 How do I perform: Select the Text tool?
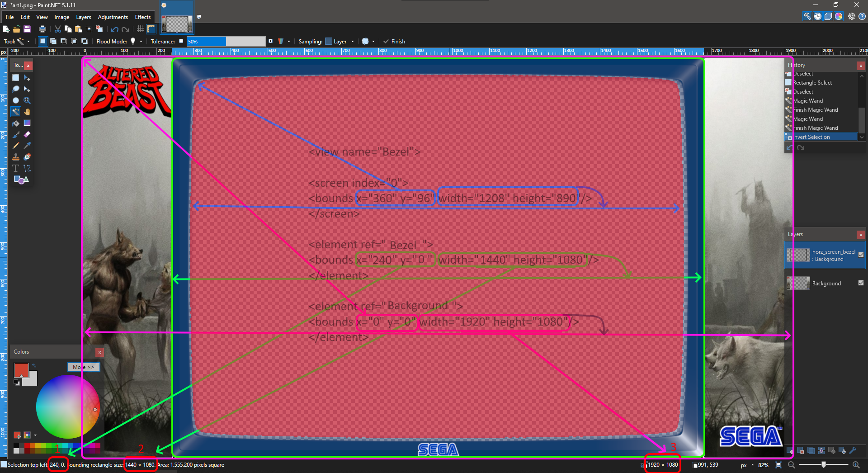tap(16, 168)
